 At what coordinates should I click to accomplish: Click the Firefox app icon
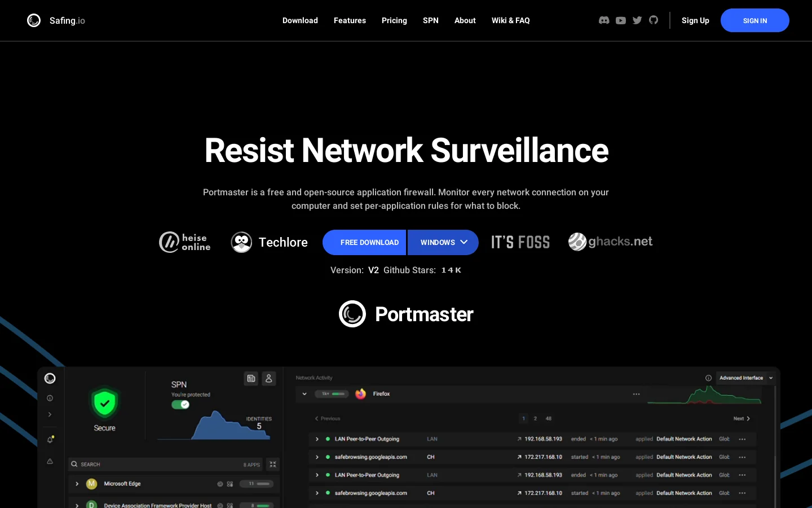click(361, 394)
